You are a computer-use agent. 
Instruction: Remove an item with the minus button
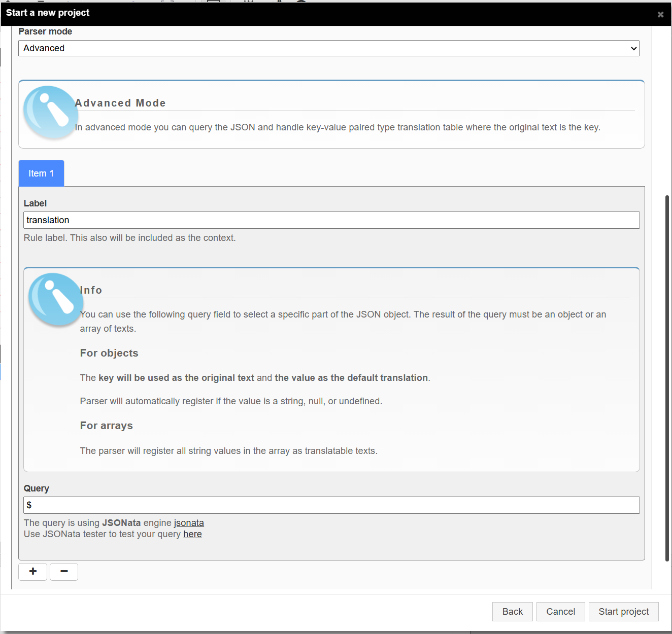pos(64,572)
